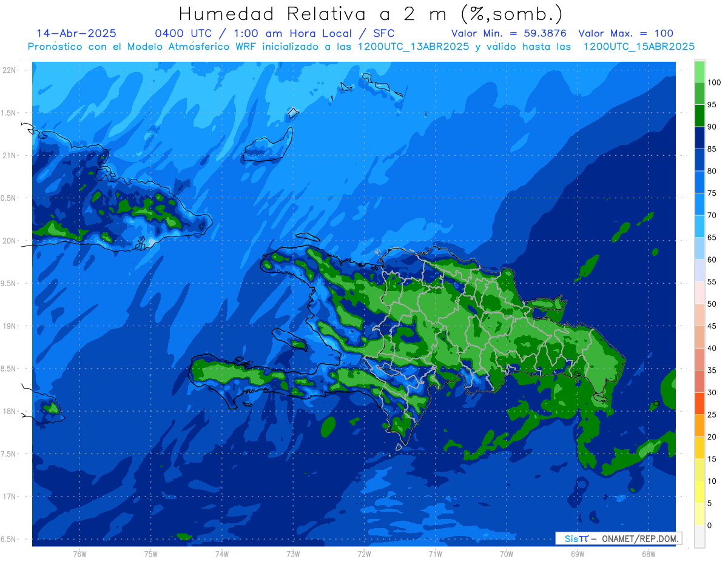Click the '72W' longitude label

364,554
